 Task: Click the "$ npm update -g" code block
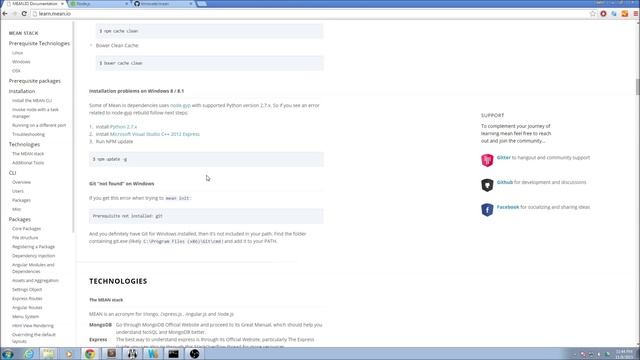pos(206,159)
